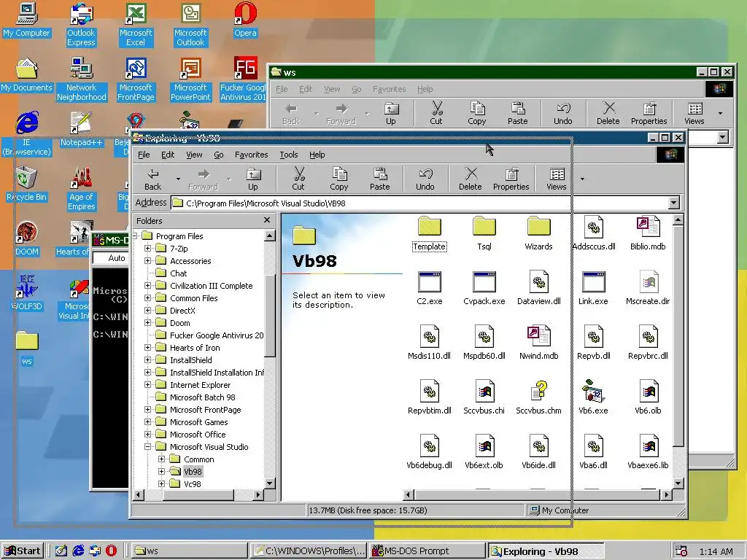Switch to the ws taskbar button

click(x=189, y=551)
